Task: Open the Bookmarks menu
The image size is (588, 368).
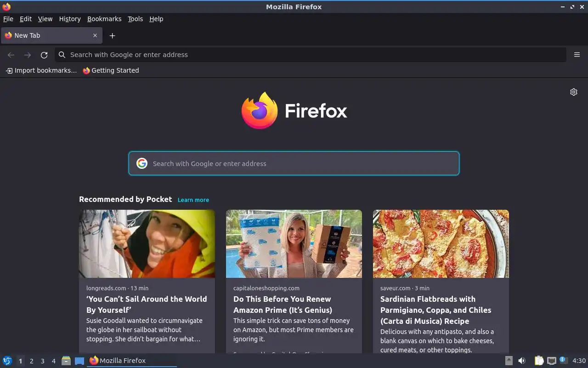Action: click(x=104, y=19)
